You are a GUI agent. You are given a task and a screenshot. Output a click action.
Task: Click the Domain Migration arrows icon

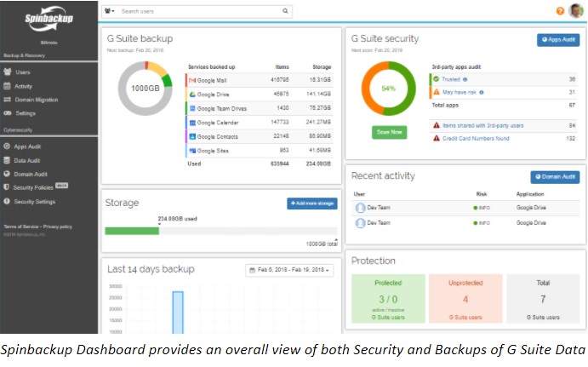pyautogui.click(x=7, y=100)
